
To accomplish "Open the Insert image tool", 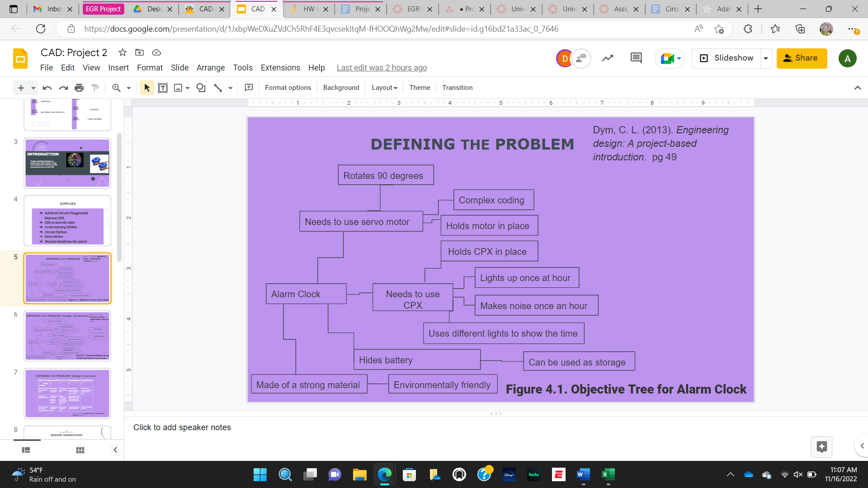I will [178, 88].
